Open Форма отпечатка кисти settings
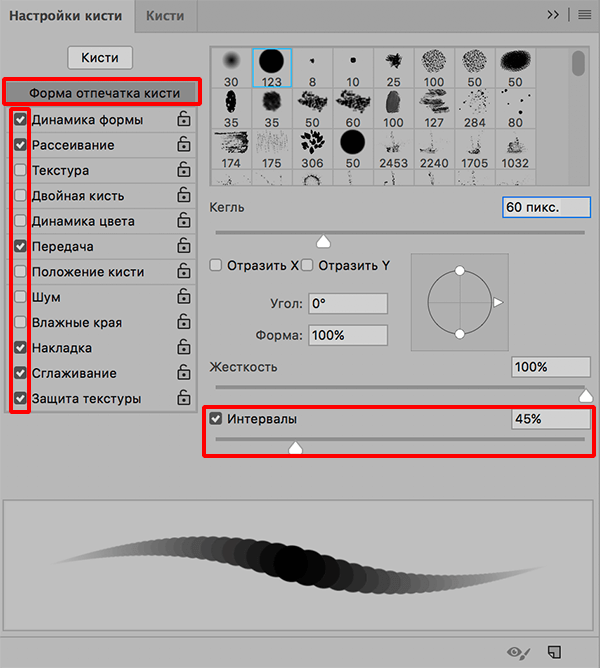This screenshot has height=668, width=600. [x=104, y=93]
